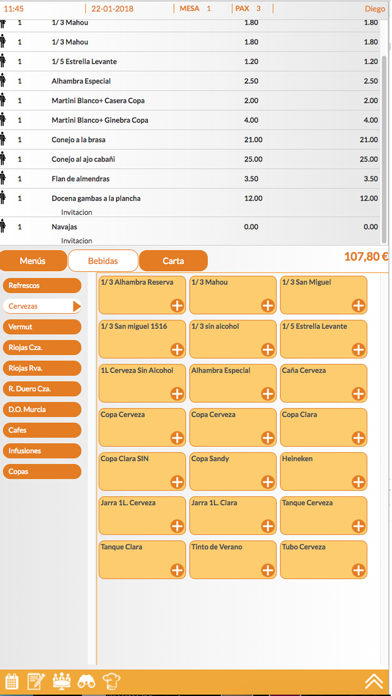The width and height of the screenshot is (392, 696).
Task: Open the notepad with pencil icon
Action: (x=36, y=681)
